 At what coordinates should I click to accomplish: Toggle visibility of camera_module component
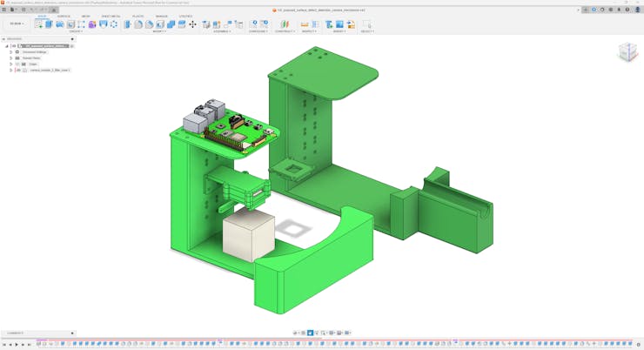(x=18, y=71)
